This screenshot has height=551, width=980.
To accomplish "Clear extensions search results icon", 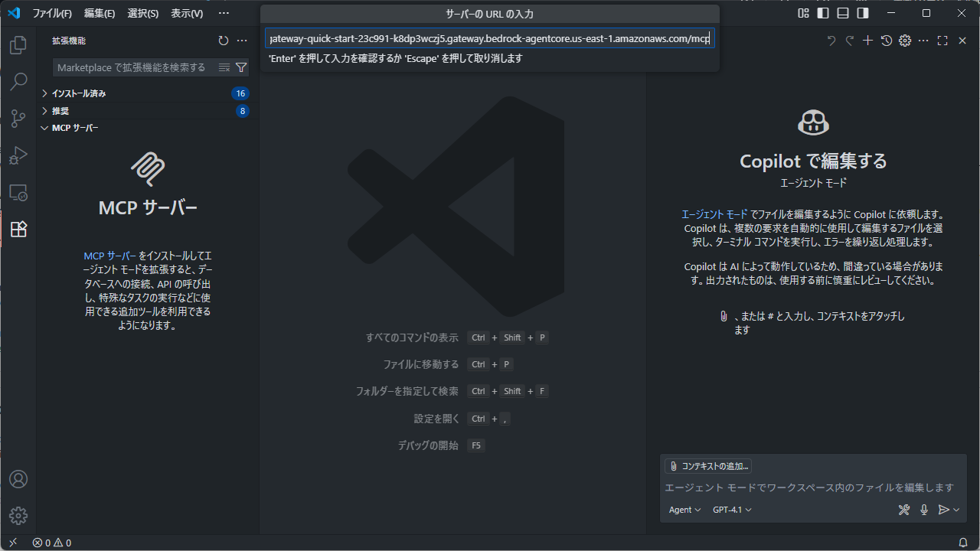I will 224,67.
